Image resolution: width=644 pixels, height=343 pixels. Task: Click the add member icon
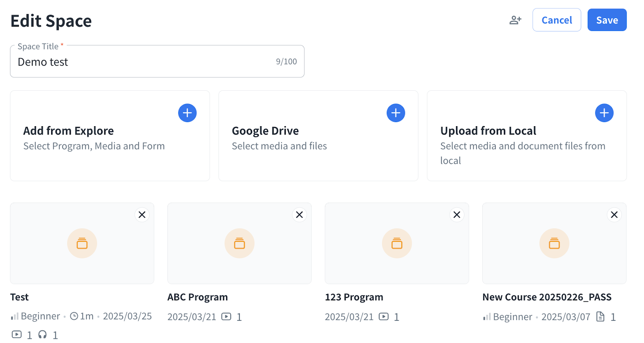click(x=515, y=20)
